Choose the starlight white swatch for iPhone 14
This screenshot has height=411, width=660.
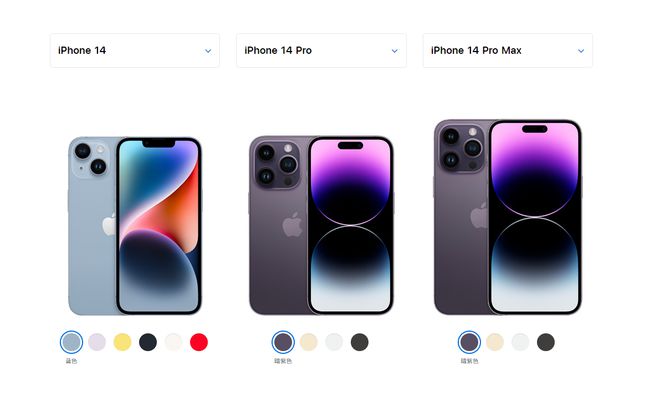[173, 342]
